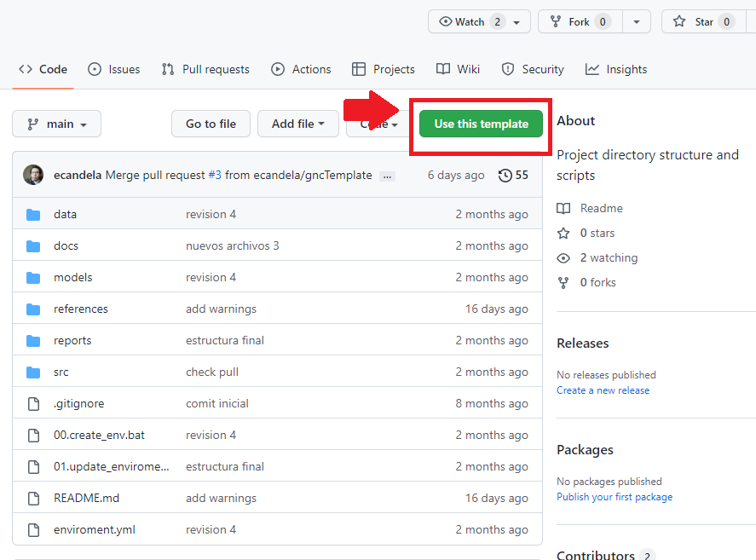The height and width of the screenshot is (560, 756).
Task: Click the 00.create_env.bat file icon
Action: click(x=33, y=435)
